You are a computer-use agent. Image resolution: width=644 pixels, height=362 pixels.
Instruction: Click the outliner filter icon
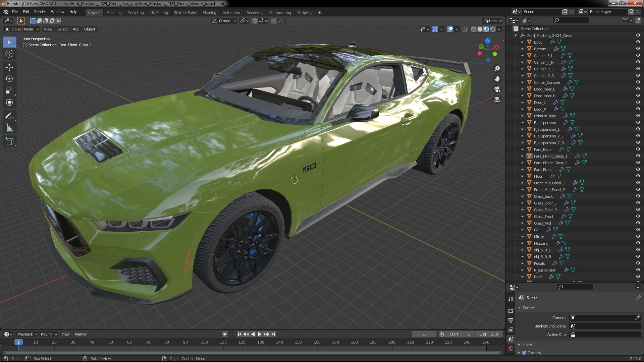[x=626, y=20]
